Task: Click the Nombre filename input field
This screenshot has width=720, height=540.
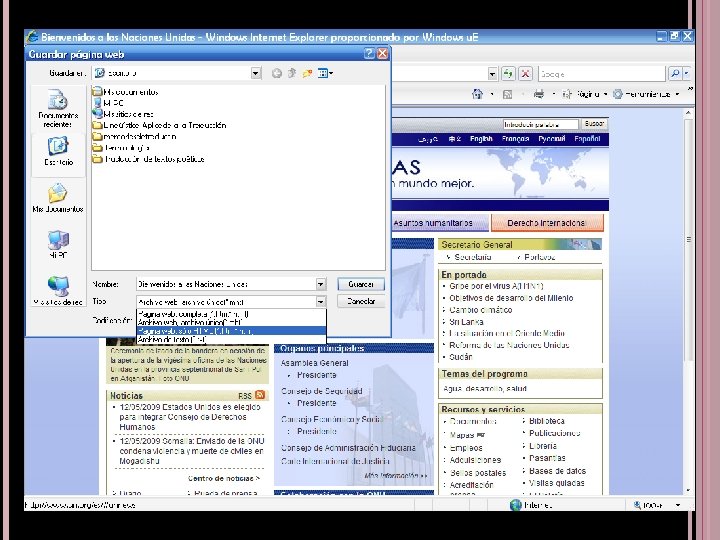Action: (x=226, y=284)
